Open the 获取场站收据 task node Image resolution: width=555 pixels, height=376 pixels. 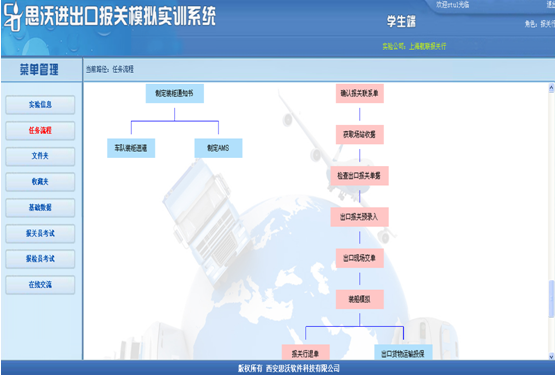360,135
